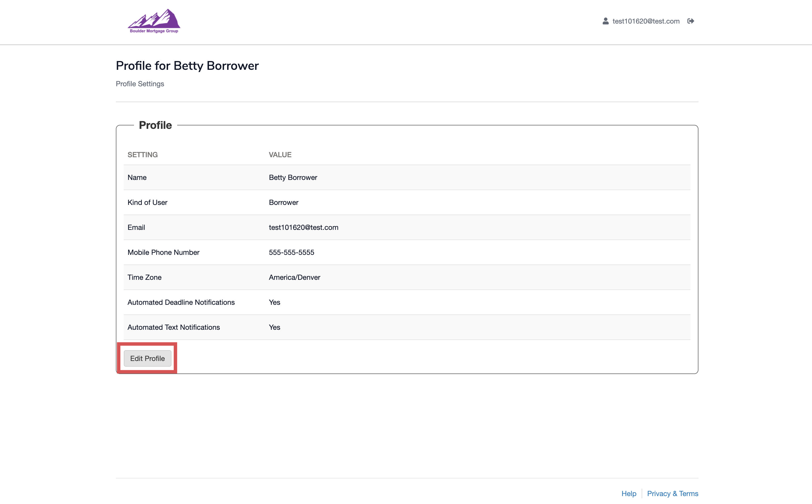Open Privacy & Terms link

coord(672,493)
